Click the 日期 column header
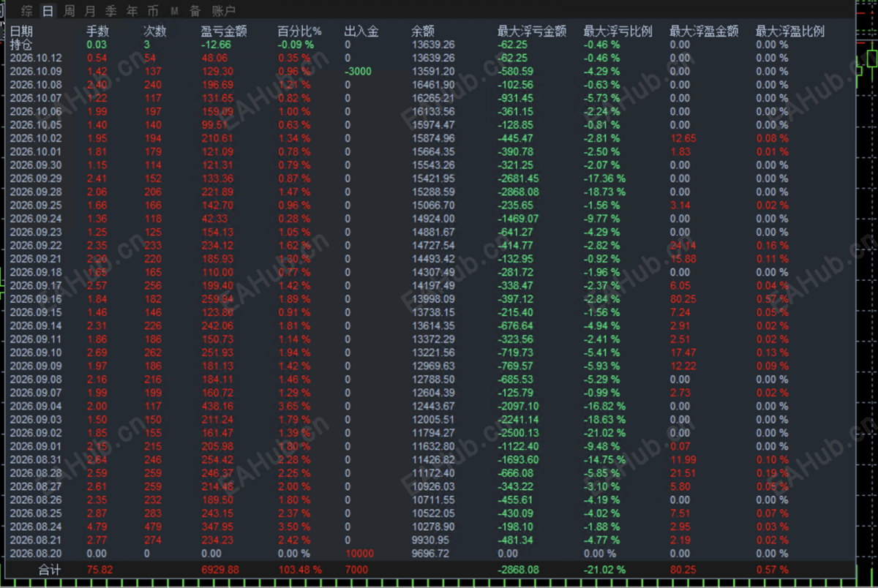 point(21,31)
